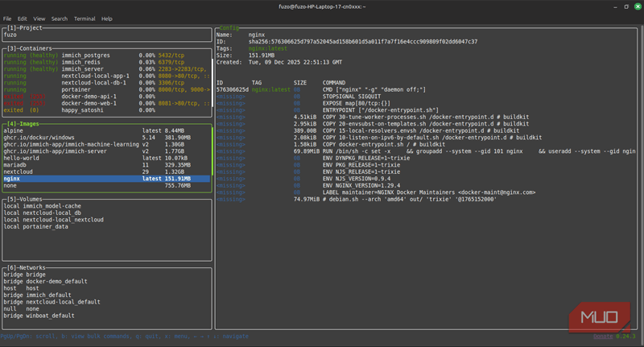Screen dimensions: 644x347
Task: Select the portainer container
Action: 107,89
